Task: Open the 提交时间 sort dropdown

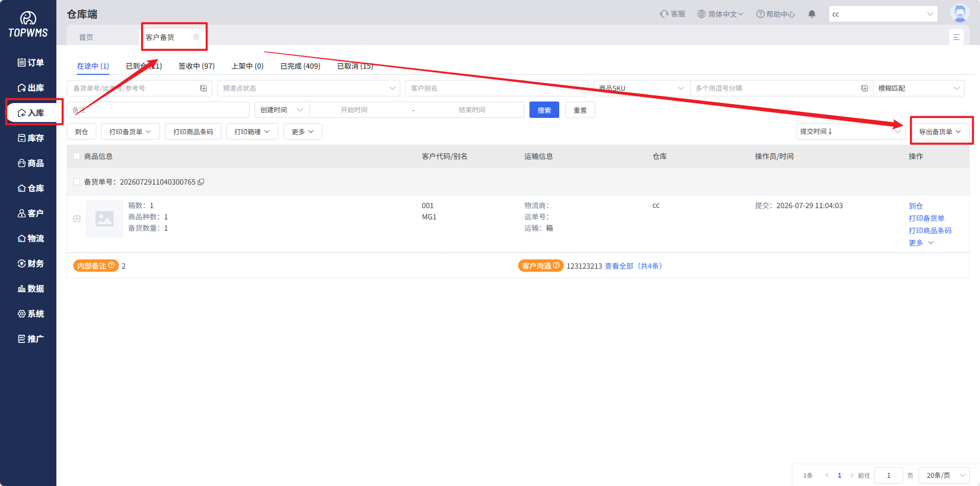Action: pos(851,131)
